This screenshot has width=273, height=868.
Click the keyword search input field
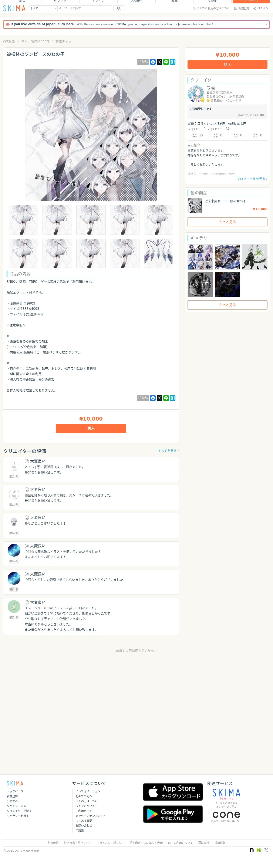tap(84, 9)
